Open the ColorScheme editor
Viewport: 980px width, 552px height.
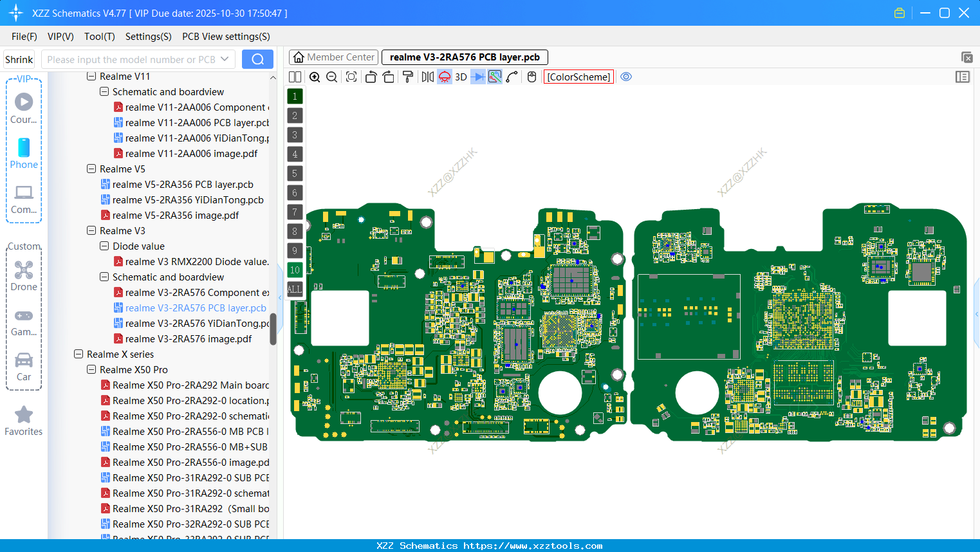point(578,77)
